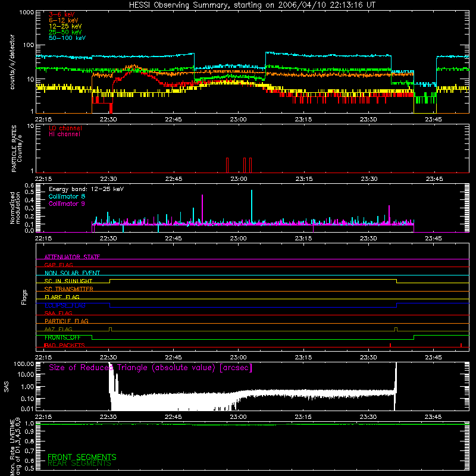The width and height of the screenshot is (476, 476).
Task: Select the FRONT SEGMENTS legend label
Action: click(x=82, y=457)
